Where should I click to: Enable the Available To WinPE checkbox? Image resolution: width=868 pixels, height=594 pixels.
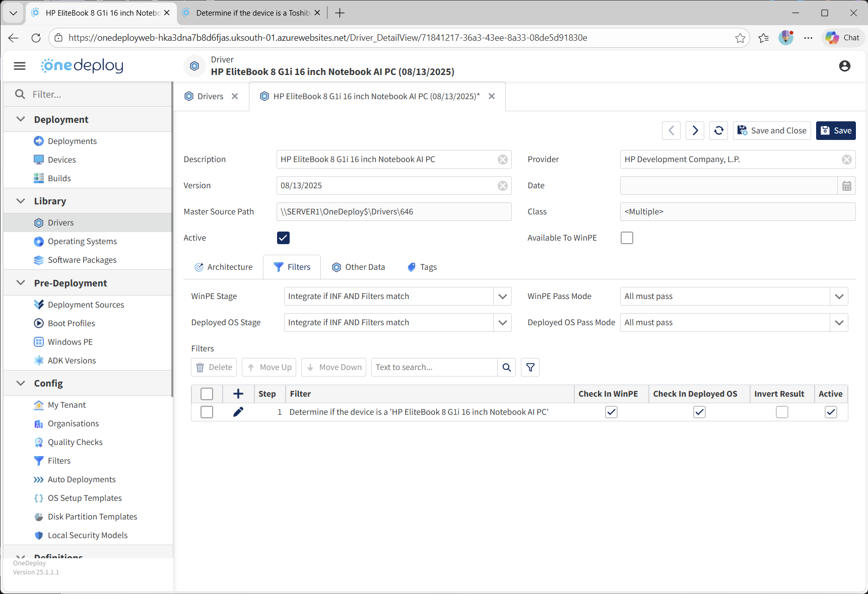pos(627,238)
